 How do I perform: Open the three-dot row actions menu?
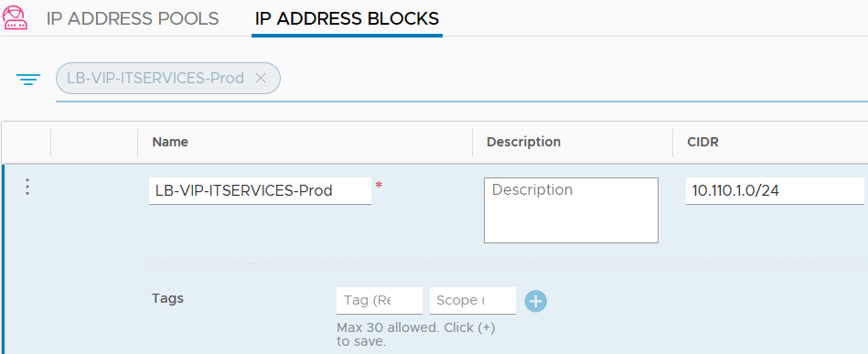pos(27,187)
